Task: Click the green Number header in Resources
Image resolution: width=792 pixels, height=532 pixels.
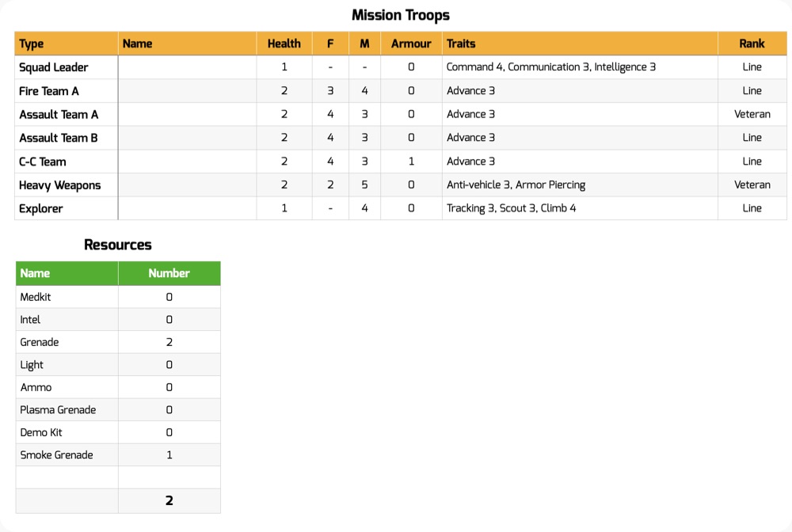Action: tap(169, 274)
